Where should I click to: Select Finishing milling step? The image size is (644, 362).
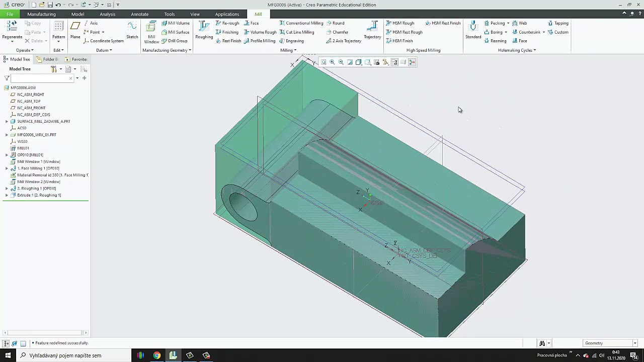click(x=227, y=32)
